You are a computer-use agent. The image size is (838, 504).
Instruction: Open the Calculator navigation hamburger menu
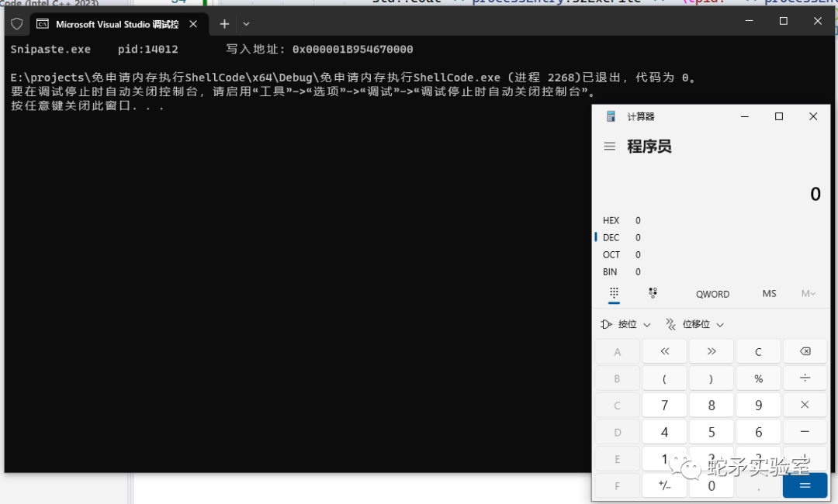pyautogui.click(x=610, y=147)
